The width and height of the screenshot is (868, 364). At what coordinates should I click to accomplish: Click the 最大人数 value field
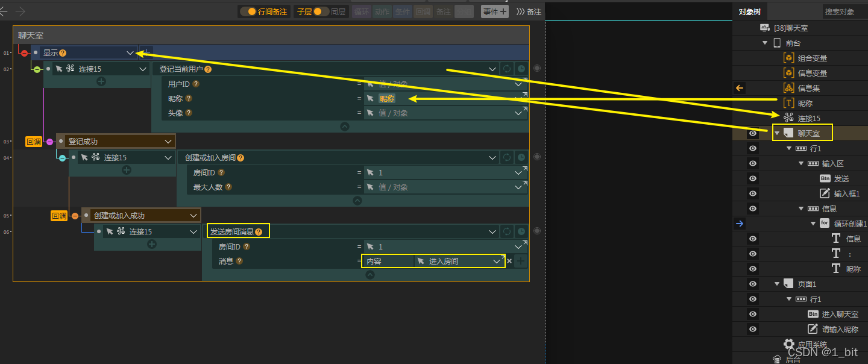tap(445, 187)
